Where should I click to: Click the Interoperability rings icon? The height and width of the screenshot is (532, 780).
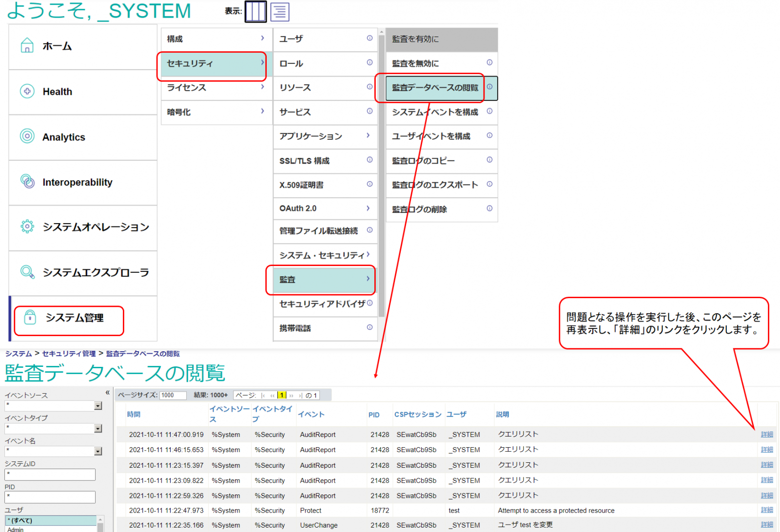[x=27, y=182]
